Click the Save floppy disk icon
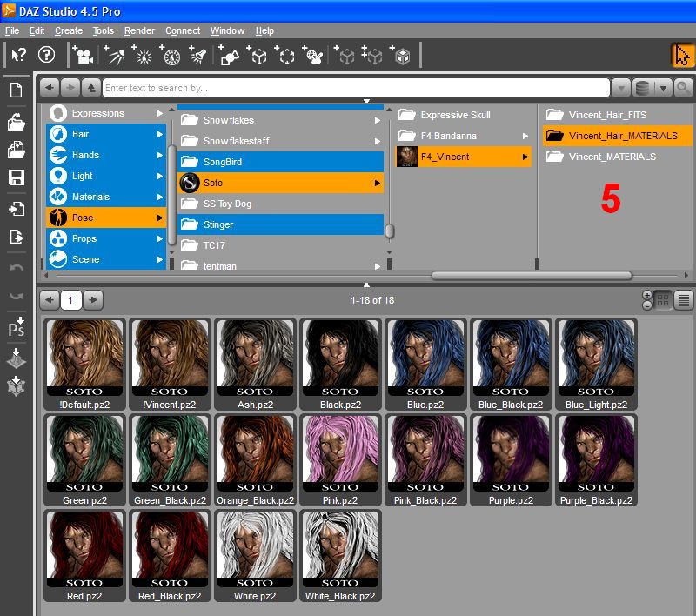The height and width of the screenshot is (616, 696). (17, 177)
